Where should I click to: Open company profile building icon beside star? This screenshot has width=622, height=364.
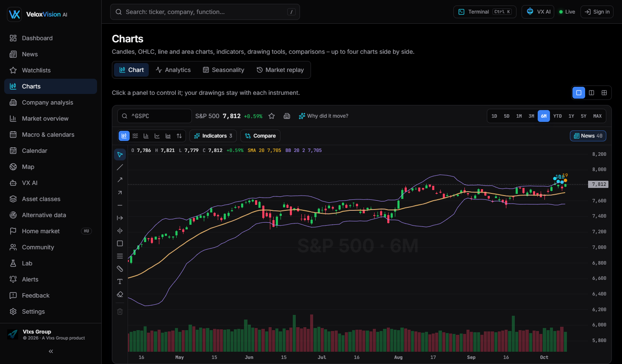pyautogui.click(x=287, y=116)
